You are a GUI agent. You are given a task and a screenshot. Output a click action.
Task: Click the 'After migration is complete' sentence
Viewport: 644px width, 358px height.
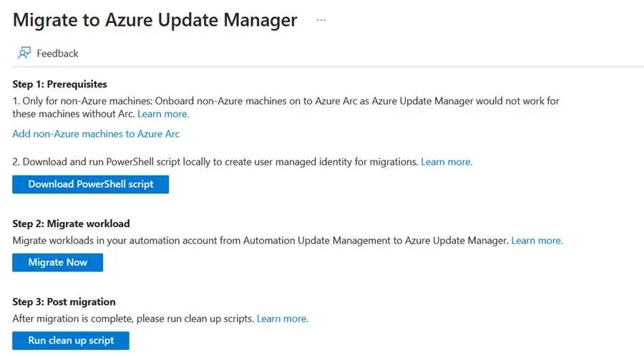tap(133, 319)
